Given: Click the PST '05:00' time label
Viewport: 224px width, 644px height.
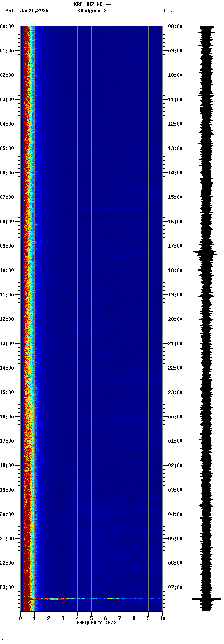Looking at the screenshot, I should point(7,148).
